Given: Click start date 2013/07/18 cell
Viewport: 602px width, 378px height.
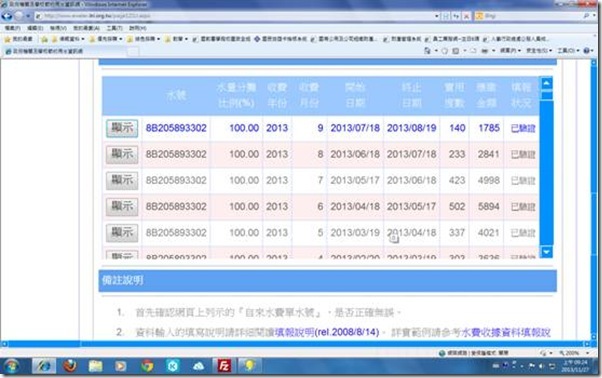Looking at the screenshot, I should coord(355,128).
